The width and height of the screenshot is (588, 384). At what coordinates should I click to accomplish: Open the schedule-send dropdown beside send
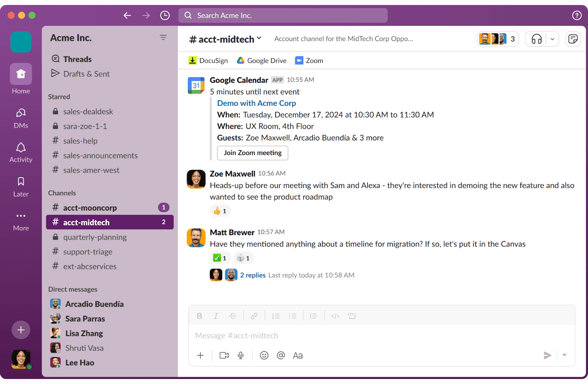click(564, 355)
